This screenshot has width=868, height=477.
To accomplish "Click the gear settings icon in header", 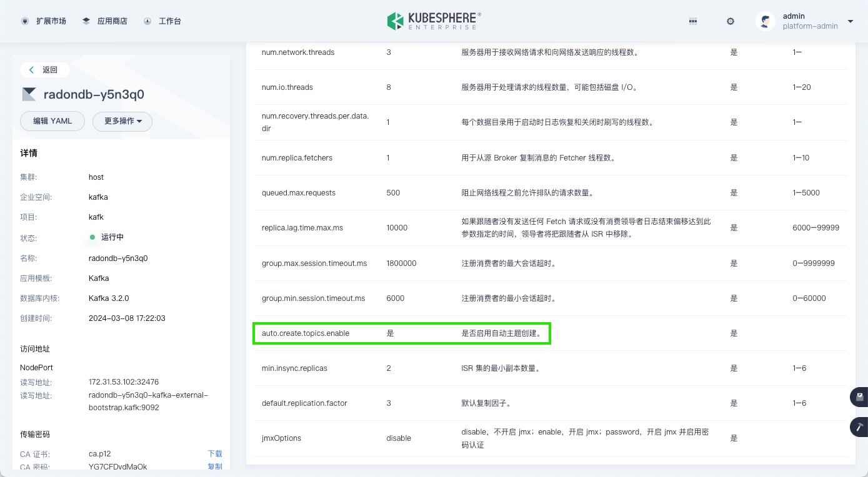I will pyautogui.click(x=730, y=21).
